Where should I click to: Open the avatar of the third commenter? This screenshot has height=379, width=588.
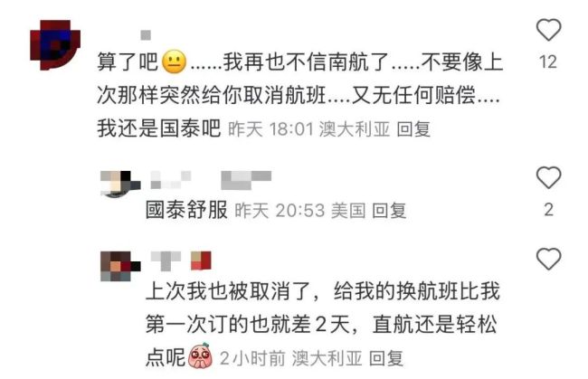tap(120, 266)
